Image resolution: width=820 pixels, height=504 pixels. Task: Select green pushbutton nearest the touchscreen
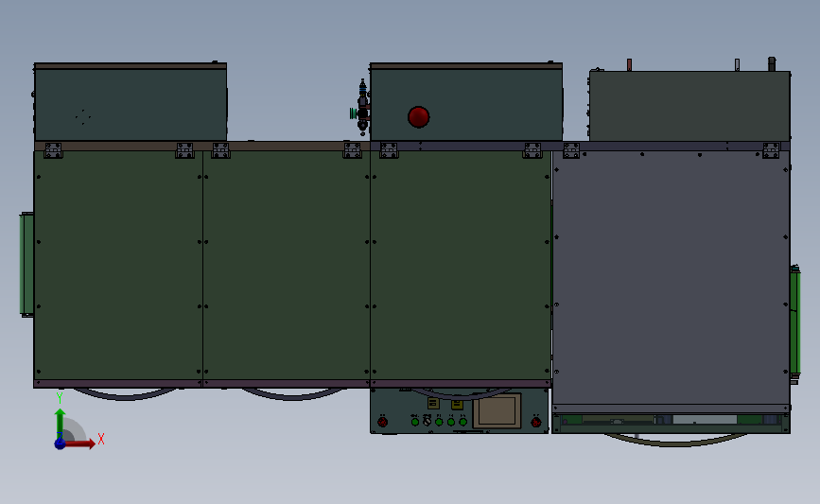coord(462,422)
